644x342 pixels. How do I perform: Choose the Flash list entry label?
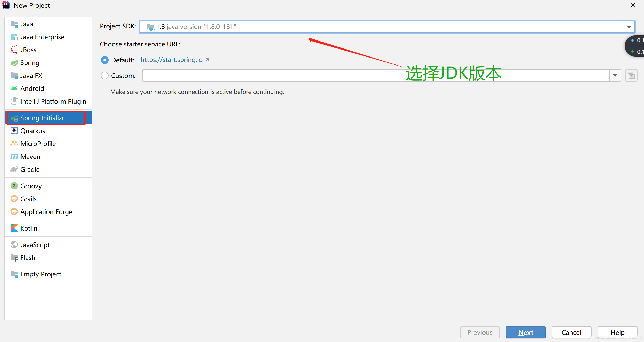click(x=28, y=258)
